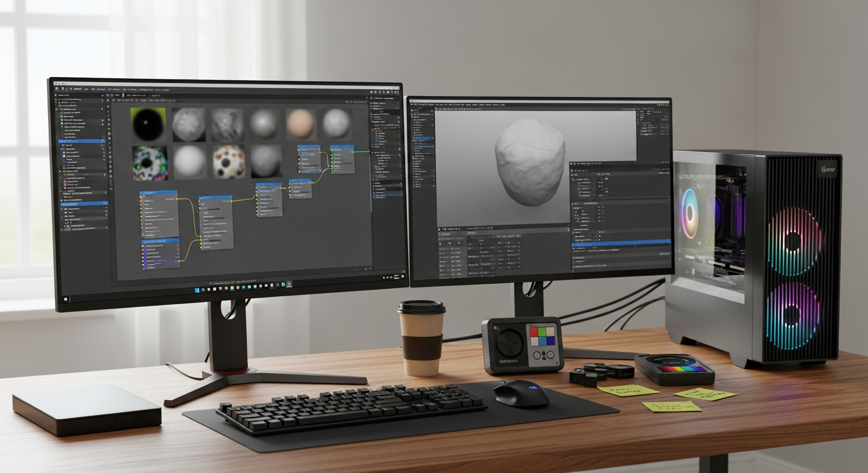
Task: Select the output node with green connection wire
Action: tap(342, 160)
